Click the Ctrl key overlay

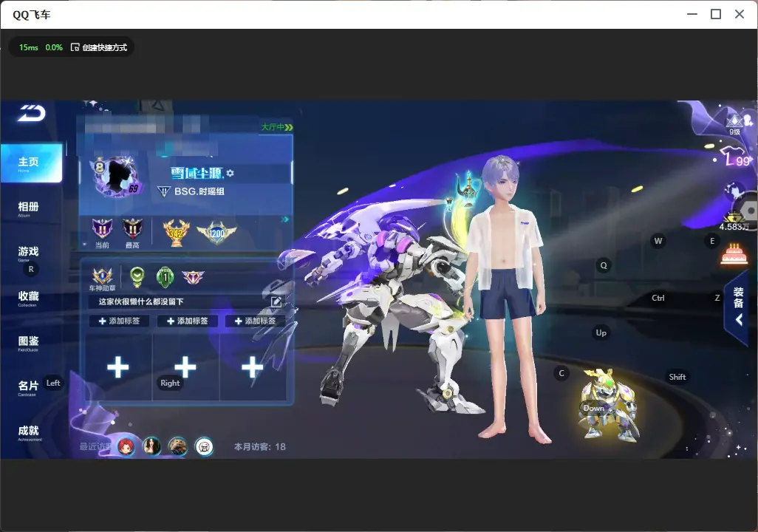[658, 298]
